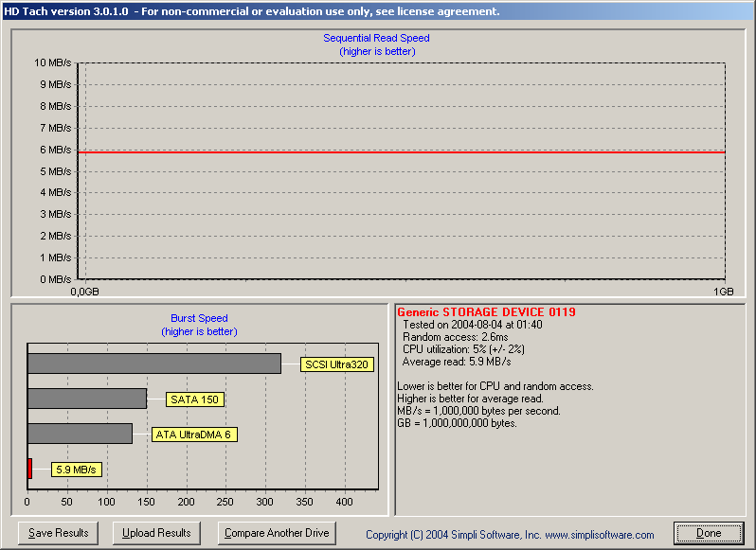Screen dimensions: 756x550
Task: Click the 1GB axis label
Action: 723,292
